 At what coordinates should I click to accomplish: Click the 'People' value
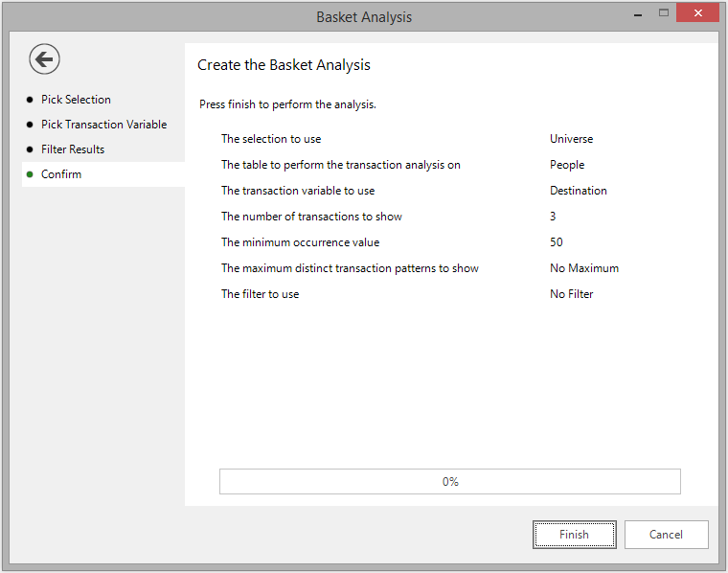567,165
